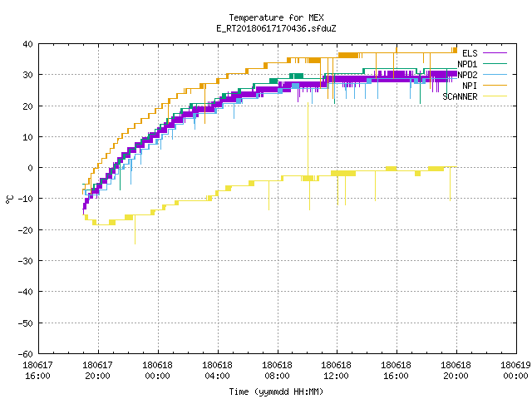Click the x-axis title 'Time (yymmdd HH:MM)'
The image size is (532, 399).
[276, 392]
